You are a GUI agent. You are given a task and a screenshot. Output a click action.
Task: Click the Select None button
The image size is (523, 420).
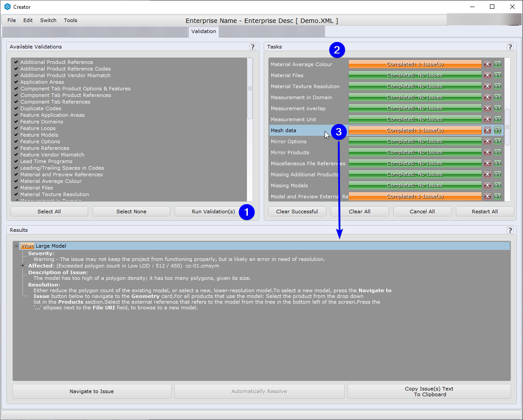coord(131,212)
